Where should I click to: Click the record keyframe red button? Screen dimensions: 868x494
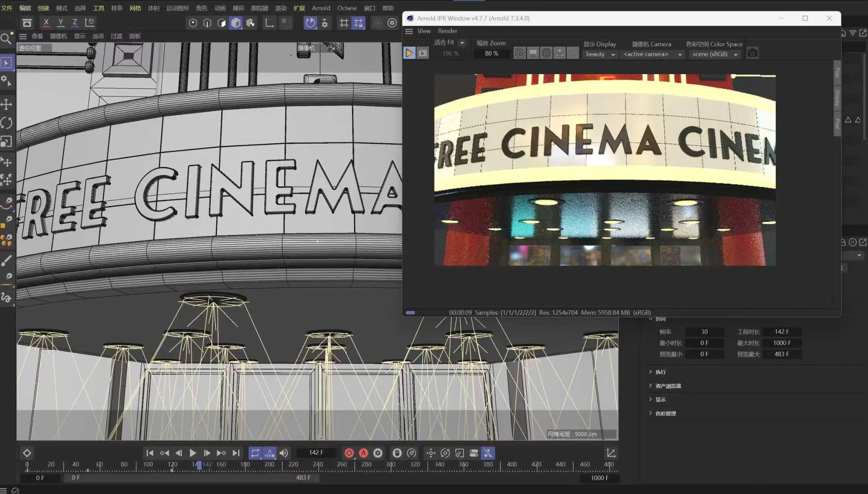[349, 453]
